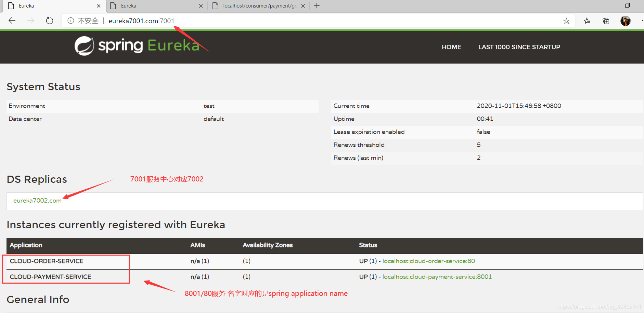The width and height of the screenshot is (644, 313).
Task: Close the first Eureka tab
Action: click(x=99, y=6)
